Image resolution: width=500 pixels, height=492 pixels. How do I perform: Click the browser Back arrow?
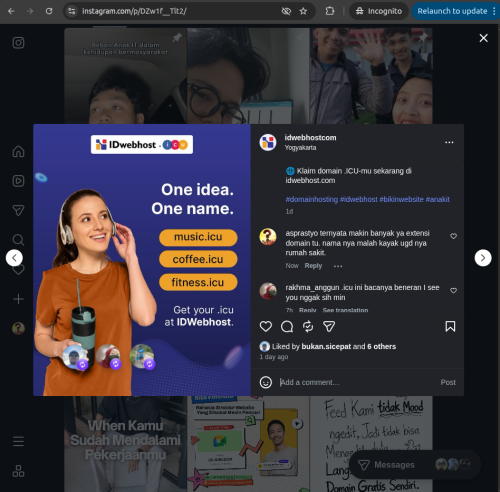(x=11, y=11)
